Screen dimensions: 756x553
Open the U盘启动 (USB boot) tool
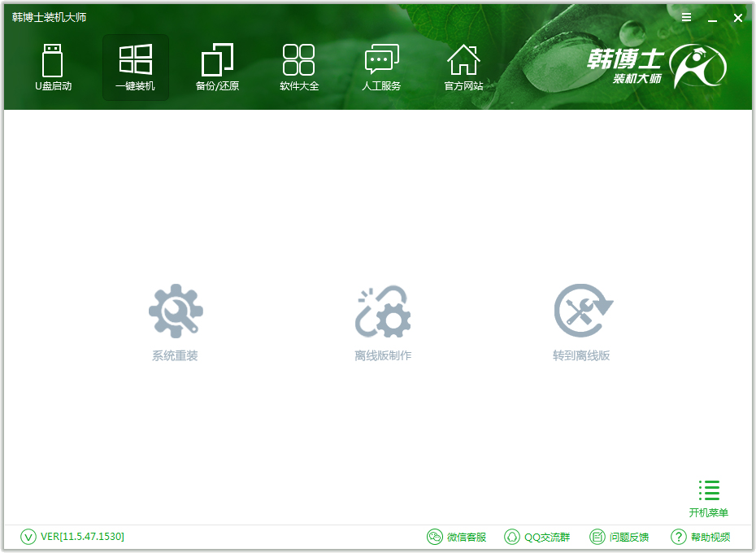(52, 67)
